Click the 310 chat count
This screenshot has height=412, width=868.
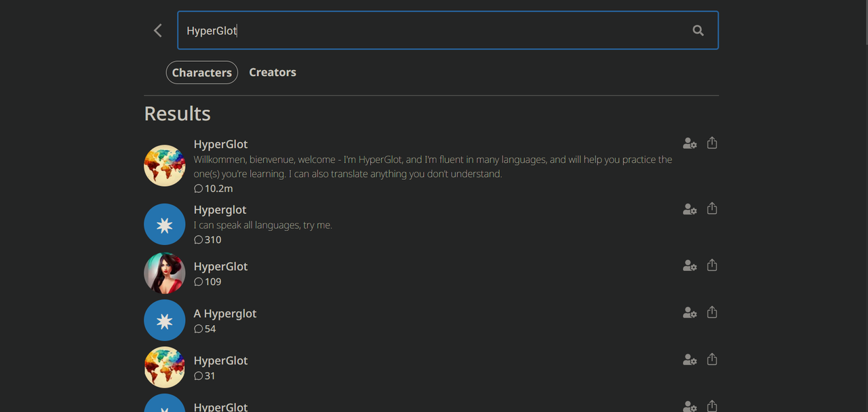click(x=208, y=240)
